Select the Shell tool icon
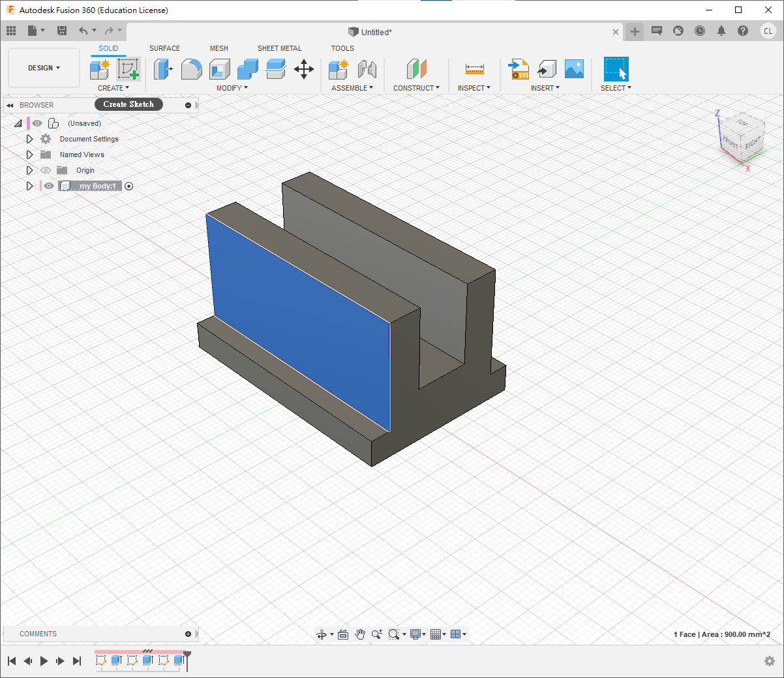 coord(220,69)
